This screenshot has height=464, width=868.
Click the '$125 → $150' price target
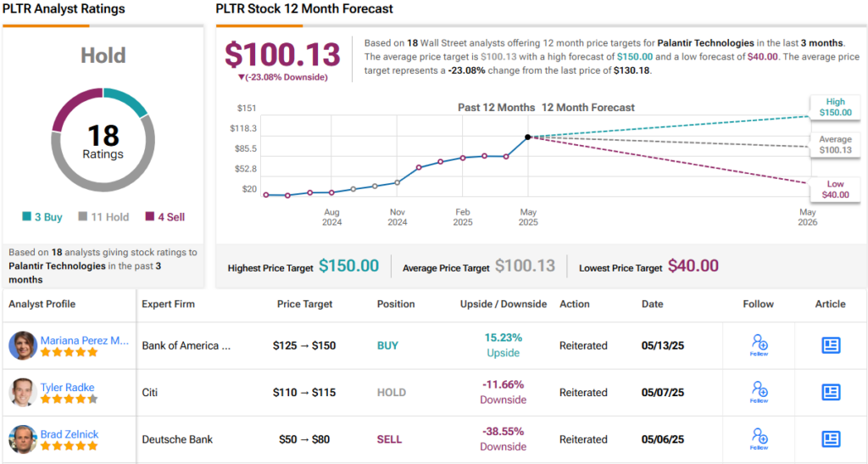pyautogui.click(x=304, y=345)
